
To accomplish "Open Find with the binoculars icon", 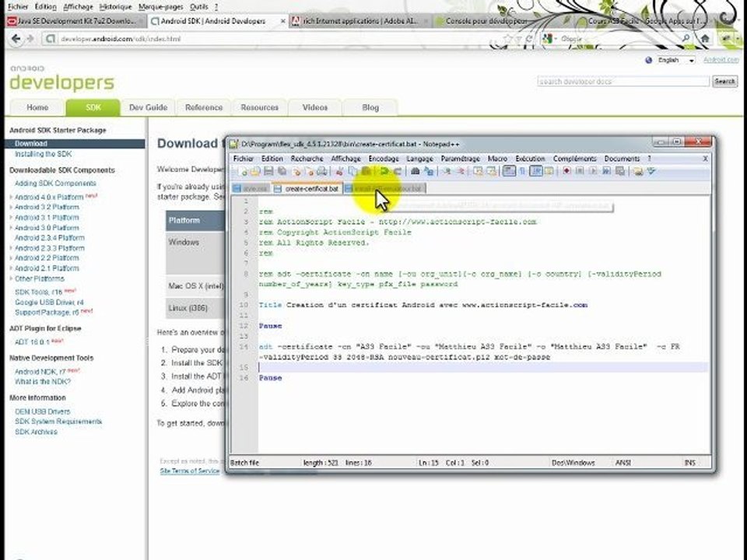I will point(415,171).
